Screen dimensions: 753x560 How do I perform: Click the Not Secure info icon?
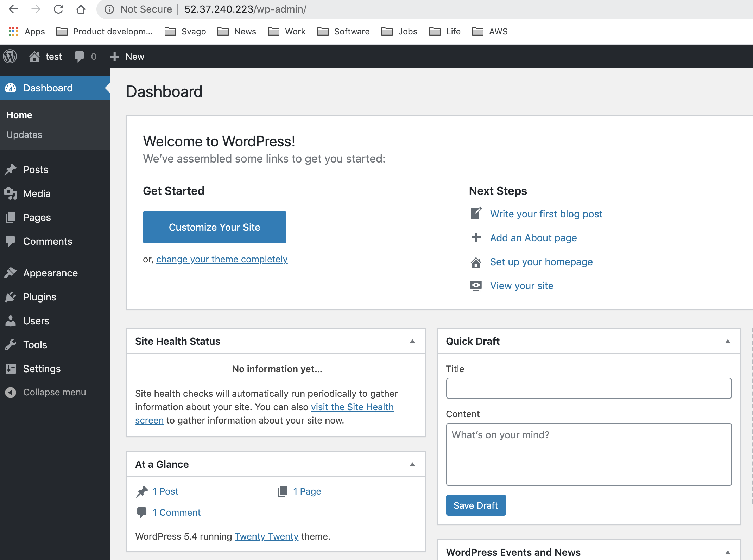point(109,9)
